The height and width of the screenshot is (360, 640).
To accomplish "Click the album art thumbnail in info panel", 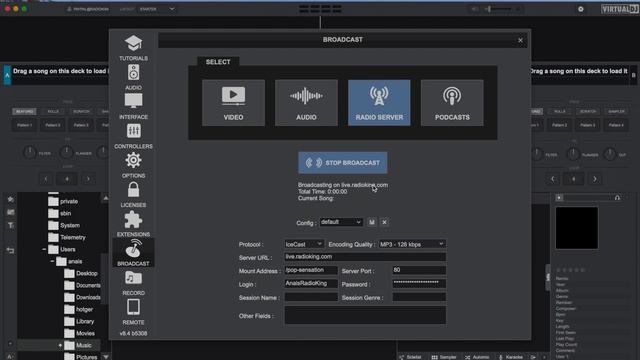I will (577, 228).
